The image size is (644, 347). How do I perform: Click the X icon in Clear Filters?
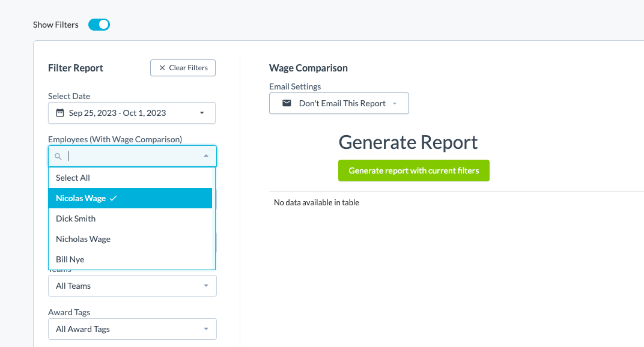point(162,68)
